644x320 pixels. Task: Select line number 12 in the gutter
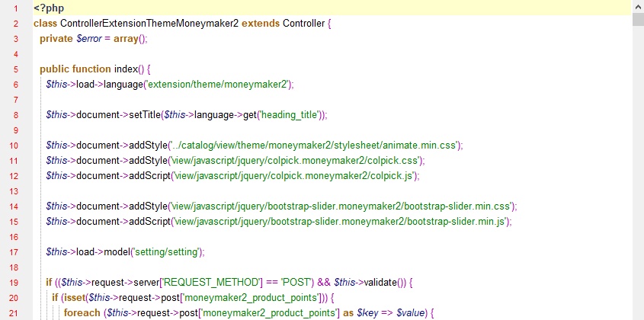tap(16, 175)
